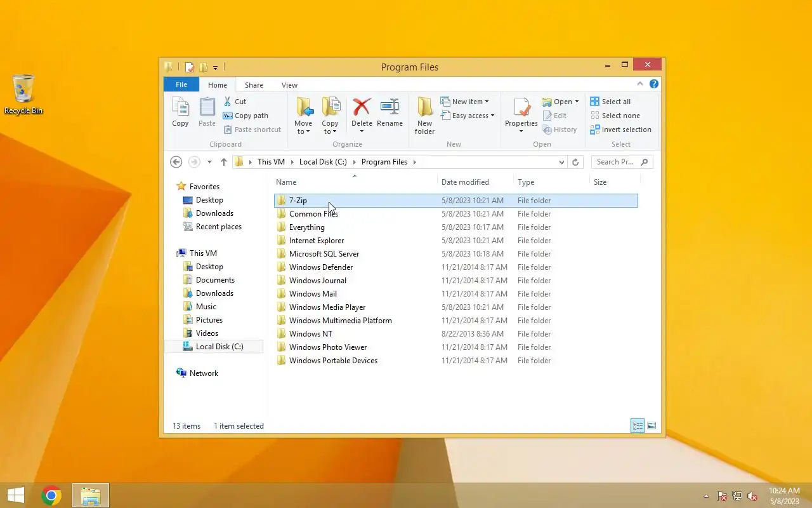Click the Recycle Bin desktop icon

point(23,95)
